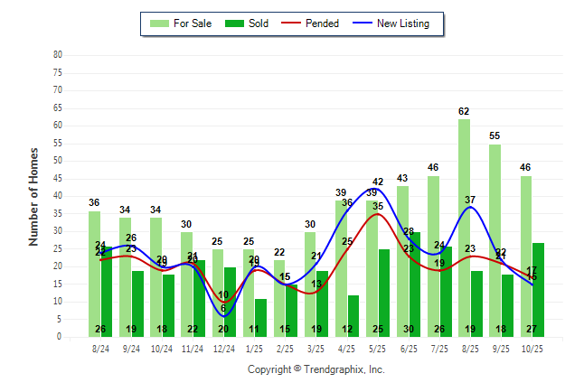Click the 10/25 Sold bar labeled 27
584x392 pixels.
point(538,289)
